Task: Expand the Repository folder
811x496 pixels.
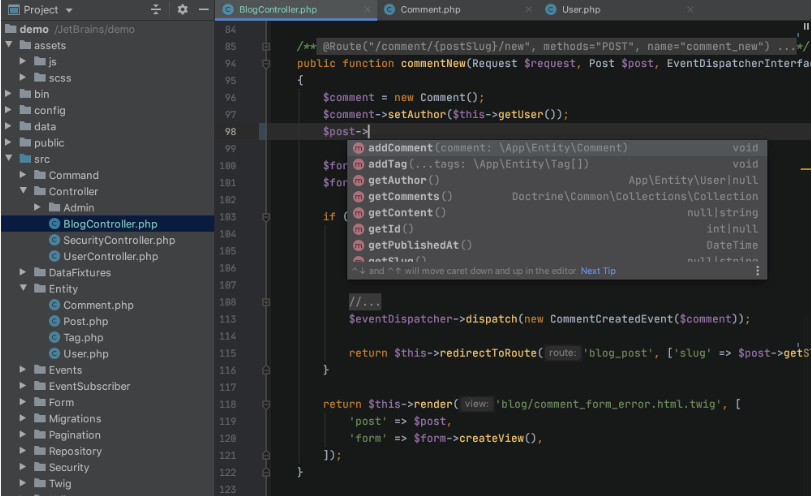Action: [x=23, y=451]
